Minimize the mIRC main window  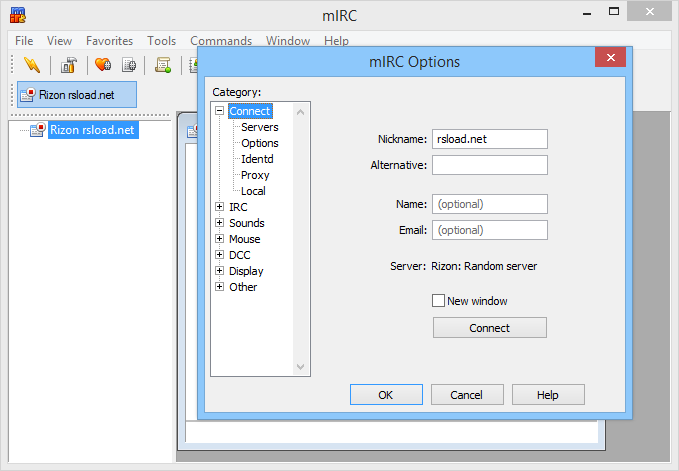coord(587,12)
